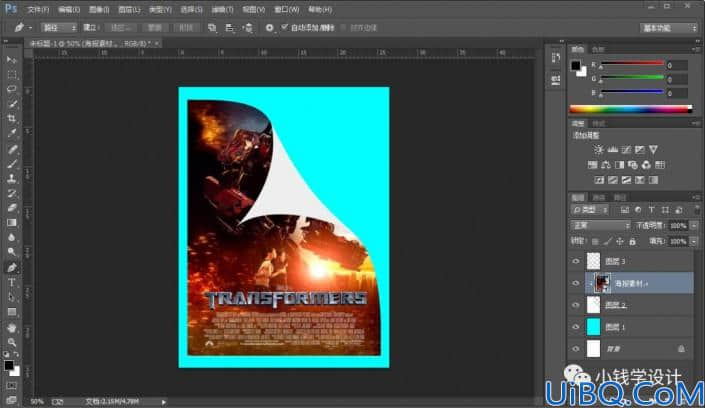Open the Pen tool preset picker arrow
The image size is (705, 408).
tap(30, 28)
